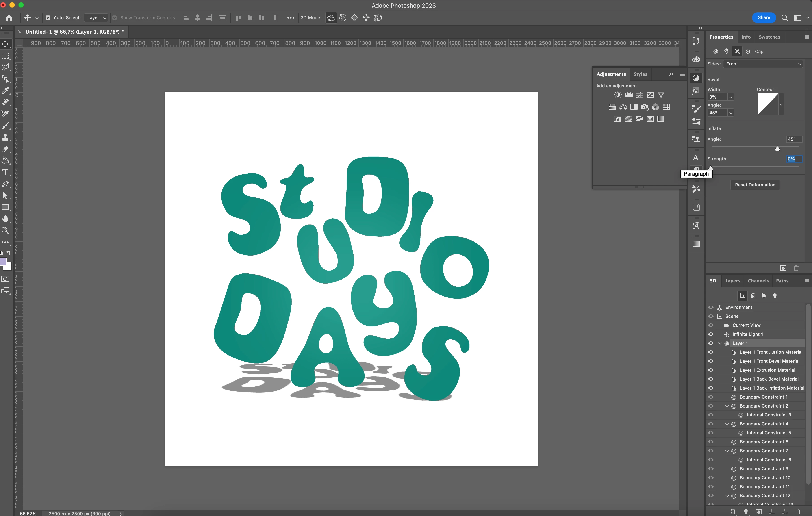This screenshot has height=516, width=812.
Task: Hide Infinite Light 1 visibility
Action: [710, 334]
